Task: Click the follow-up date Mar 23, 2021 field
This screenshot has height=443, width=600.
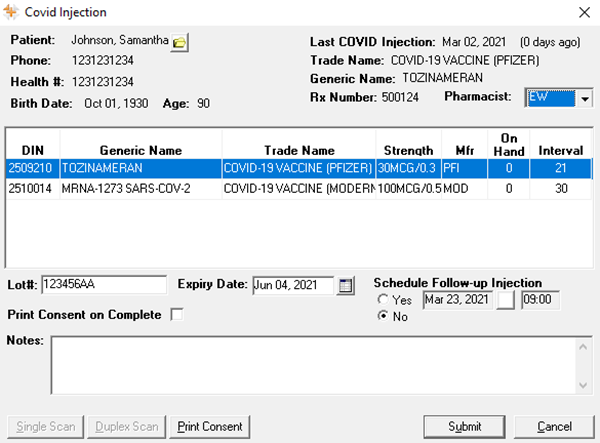Action: (457, 300)
